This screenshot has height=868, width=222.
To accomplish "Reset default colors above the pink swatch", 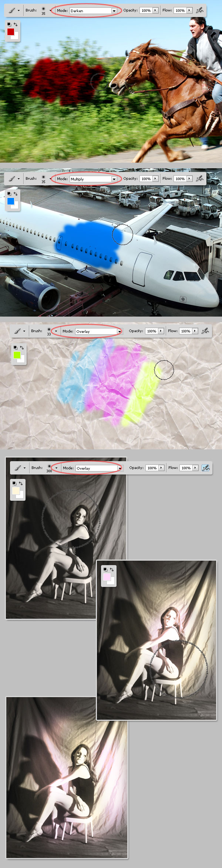I will (x=105, y=570).
